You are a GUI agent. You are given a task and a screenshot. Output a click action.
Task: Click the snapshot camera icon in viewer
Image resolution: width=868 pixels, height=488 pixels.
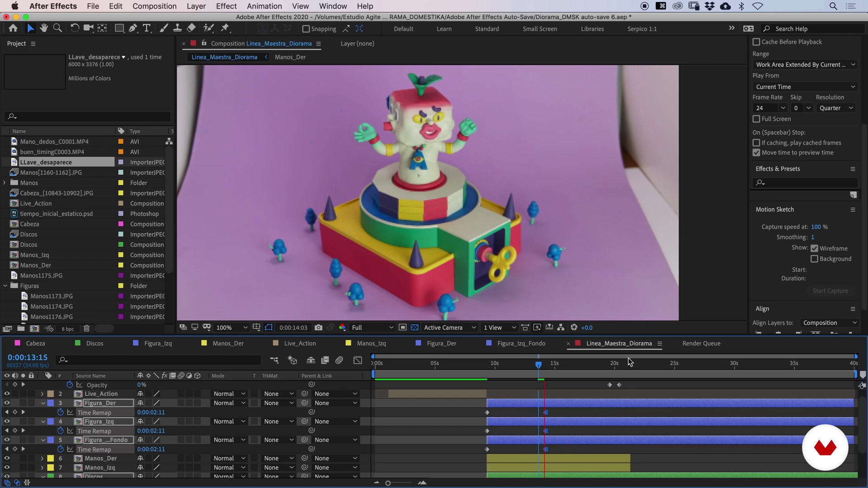318,328
